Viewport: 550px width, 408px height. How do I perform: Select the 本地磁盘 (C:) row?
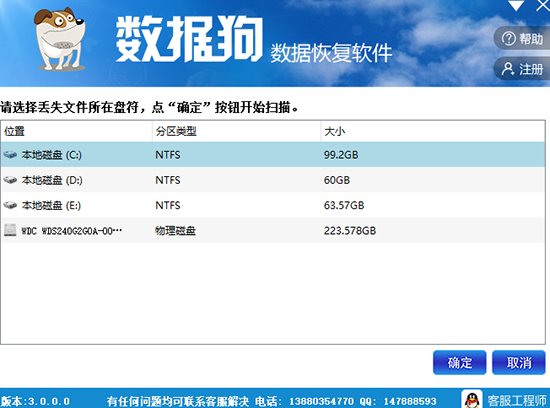point(273,154)
